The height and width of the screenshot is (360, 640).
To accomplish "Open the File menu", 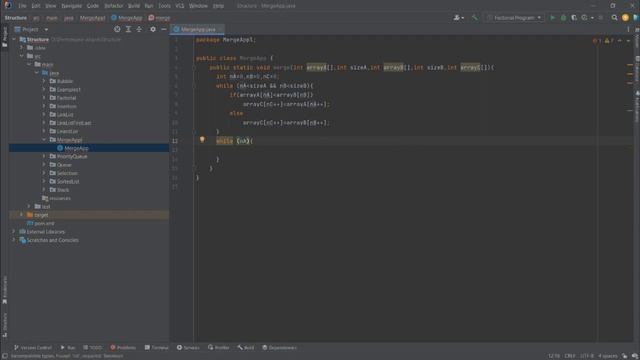I will point(22,6).
